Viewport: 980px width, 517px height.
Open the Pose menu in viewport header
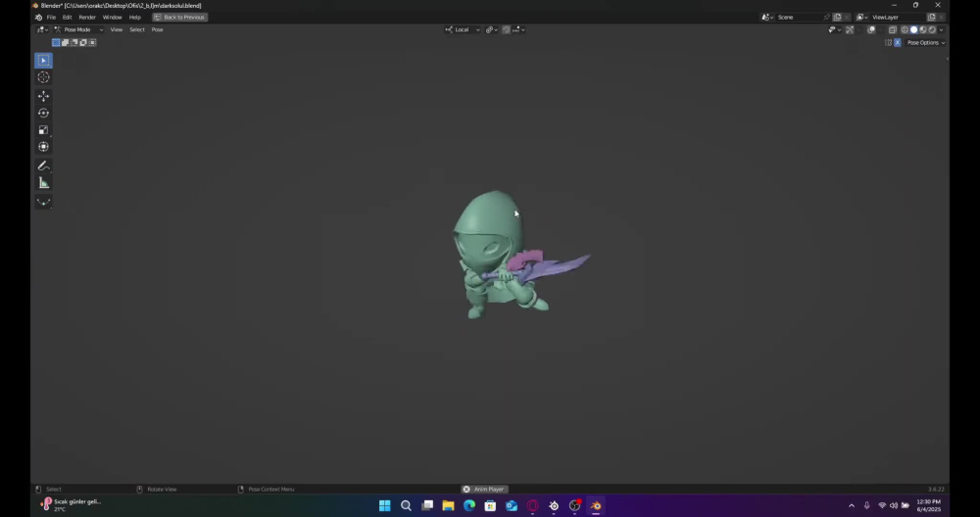tap(157, 29)
